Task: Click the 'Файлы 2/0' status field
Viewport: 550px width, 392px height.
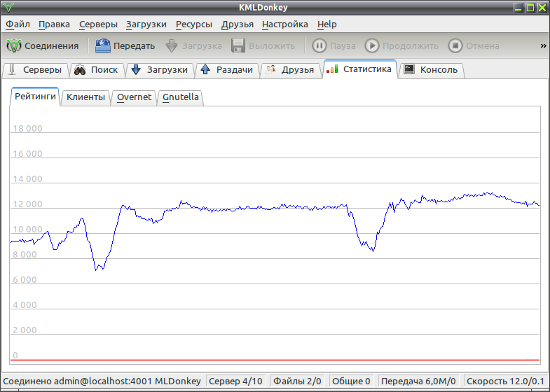Action: point(297,381)
